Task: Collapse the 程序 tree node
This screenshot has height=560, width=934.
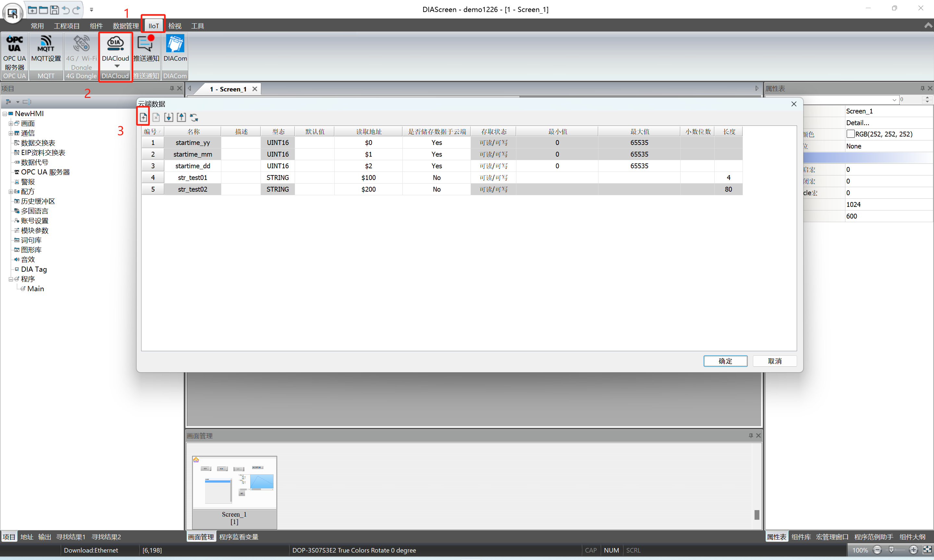Action: tap(11, 279)
